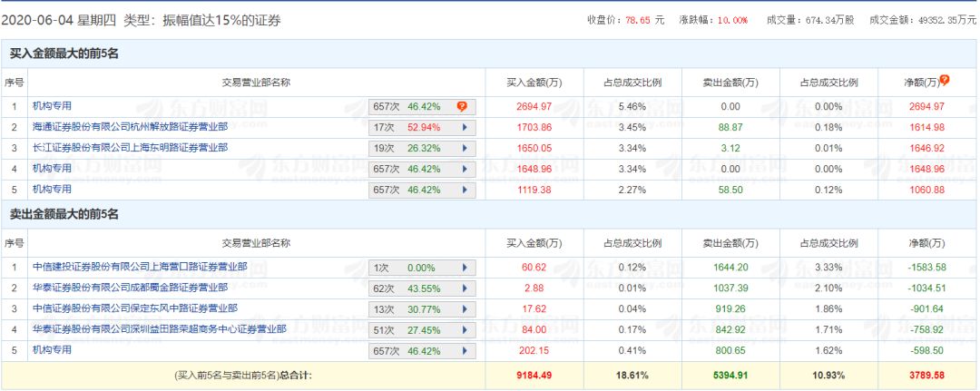Click the 13次 30.77% button in 中信保定 row
980x391 pixels.
(422, 309)
